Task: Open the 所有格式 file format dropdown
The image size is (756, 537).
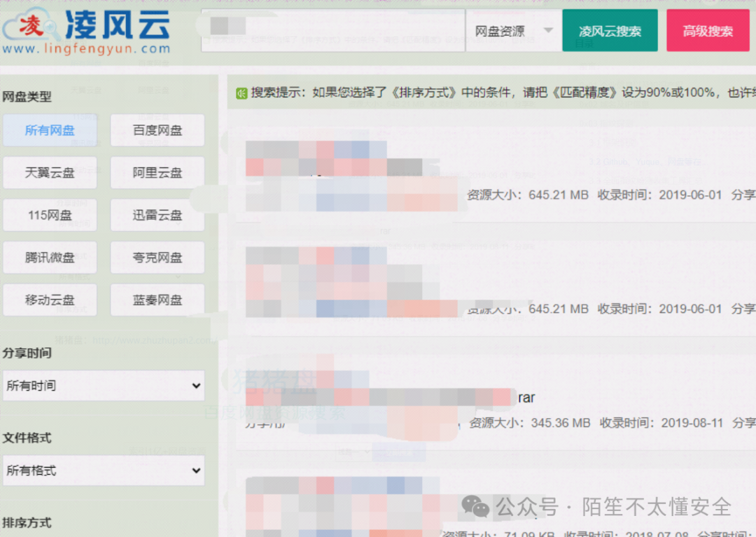Action: [104, 470]
